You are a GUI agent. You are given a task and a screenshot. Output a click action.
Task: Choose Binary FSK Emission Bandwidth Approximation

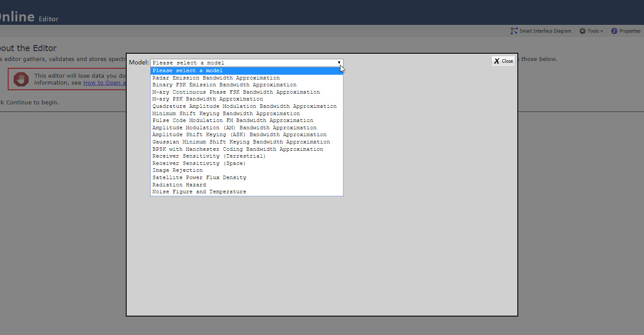pyautogui.click(x=247, y=85)
